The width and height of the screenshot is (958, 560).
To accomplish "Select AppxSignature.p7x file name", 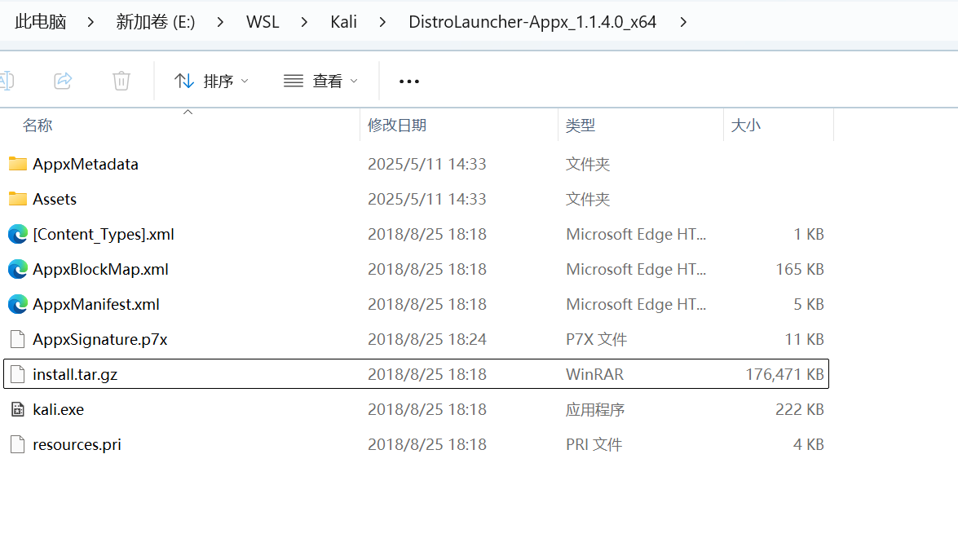I will coord(99,340).
